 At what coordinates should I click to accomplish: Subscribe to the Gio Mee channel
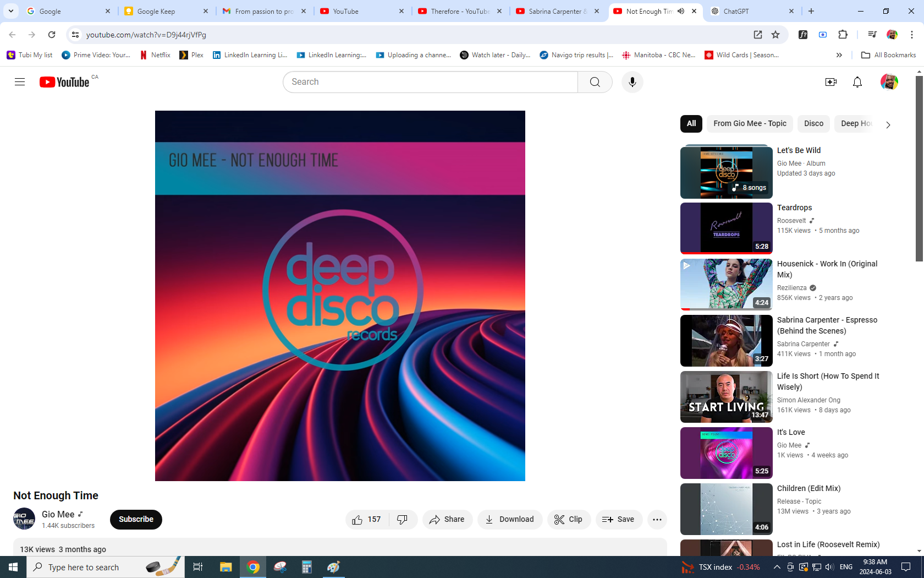tap(136, 519)
